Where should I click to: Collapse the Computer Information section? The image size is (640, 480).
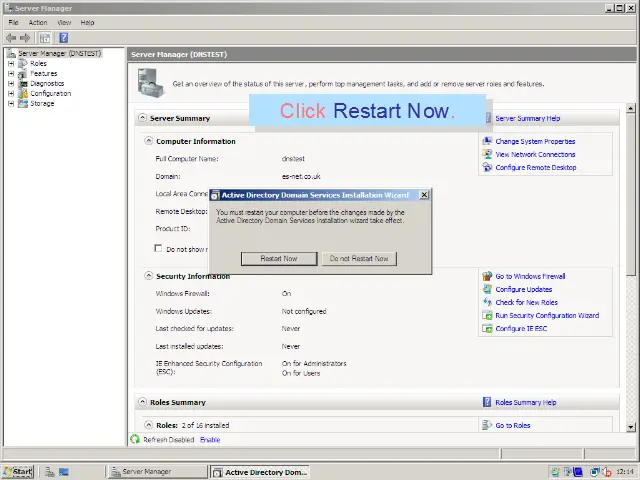click(x=149, y=141)
